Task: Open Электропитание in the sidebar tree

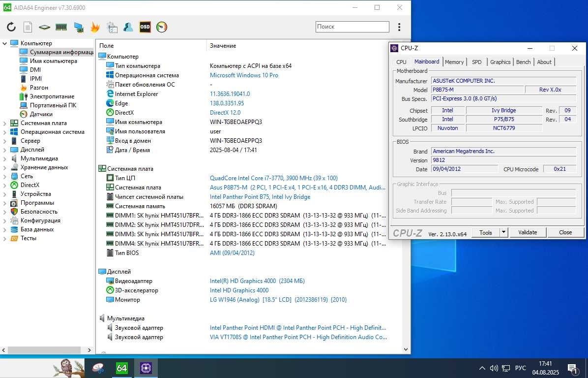Action: click(x=52, y=96)
